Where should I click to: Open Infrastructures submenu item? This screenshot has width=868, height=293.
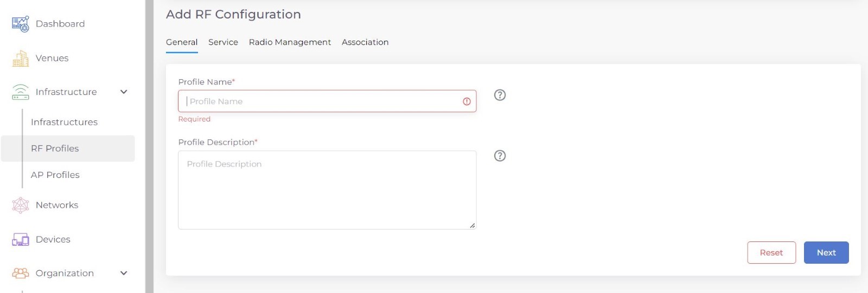tap(64, 122)
